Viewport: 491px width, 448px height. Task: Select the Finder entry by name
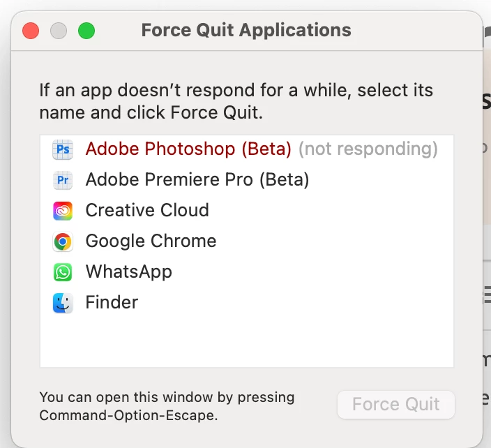click(x=112, y=302)
